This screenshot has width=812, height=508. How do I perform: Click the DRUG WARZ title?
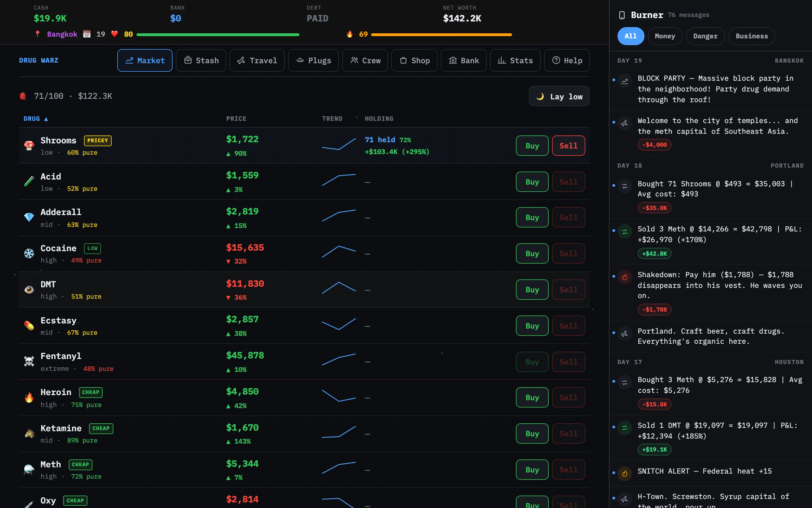39,60
